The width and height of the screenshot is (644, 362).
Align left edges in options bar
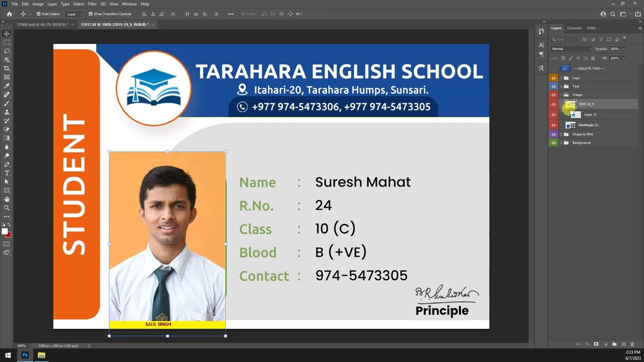[x=143, y=14]
